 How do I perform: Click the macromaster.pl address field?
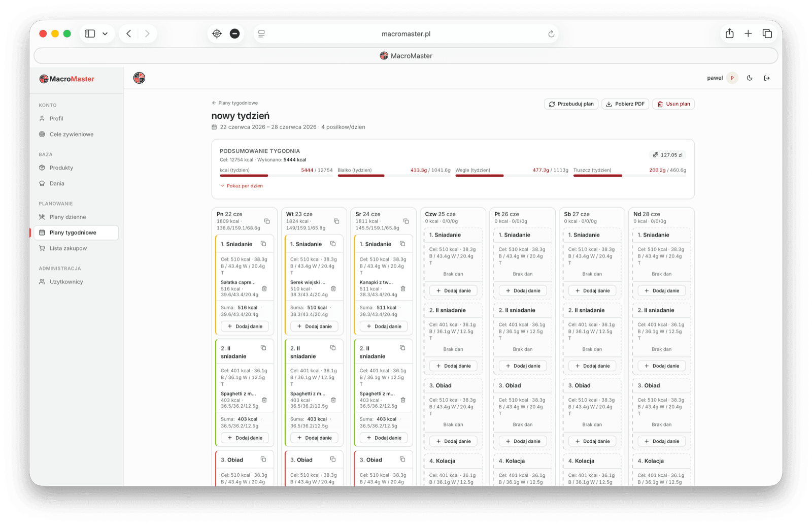[x=406, y=34]
